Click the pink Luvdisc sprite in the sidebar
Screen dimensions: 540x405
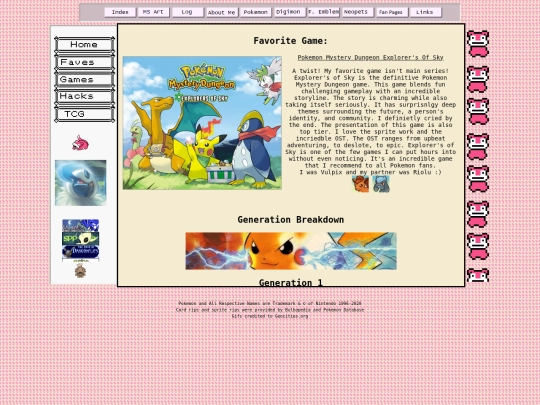pos(80,143)
